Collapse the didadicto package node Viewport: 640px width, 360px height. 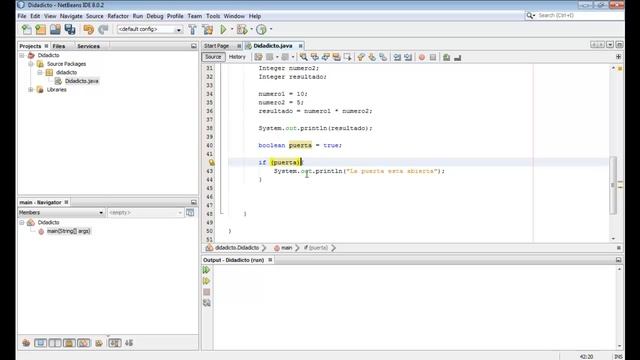click(x=40, y=72)
